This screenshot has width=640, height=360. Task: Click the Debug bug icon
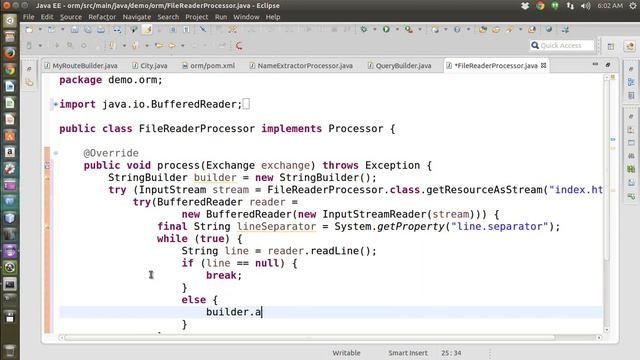click(364, 29)
